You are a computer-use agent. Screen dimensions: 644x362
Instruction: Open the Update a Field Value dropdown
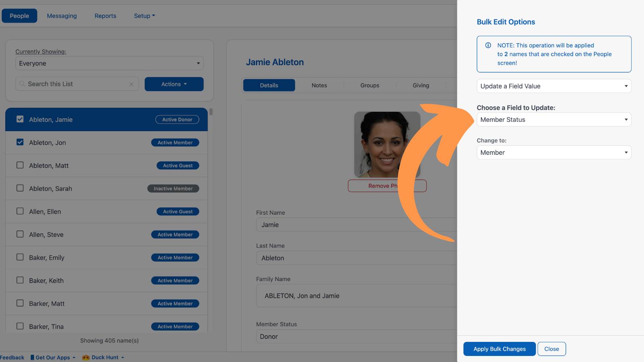[x=554, y=86]
